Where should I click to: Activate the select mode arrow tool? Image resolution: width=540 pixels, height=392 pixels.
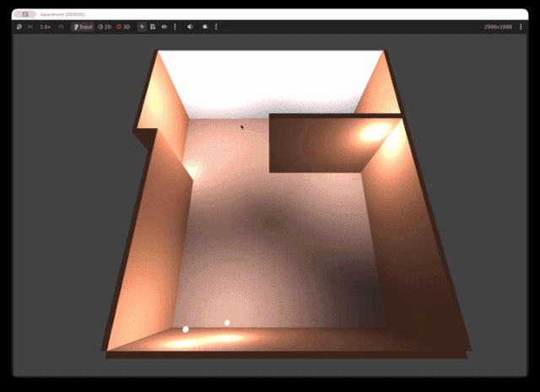click(142, 27)
